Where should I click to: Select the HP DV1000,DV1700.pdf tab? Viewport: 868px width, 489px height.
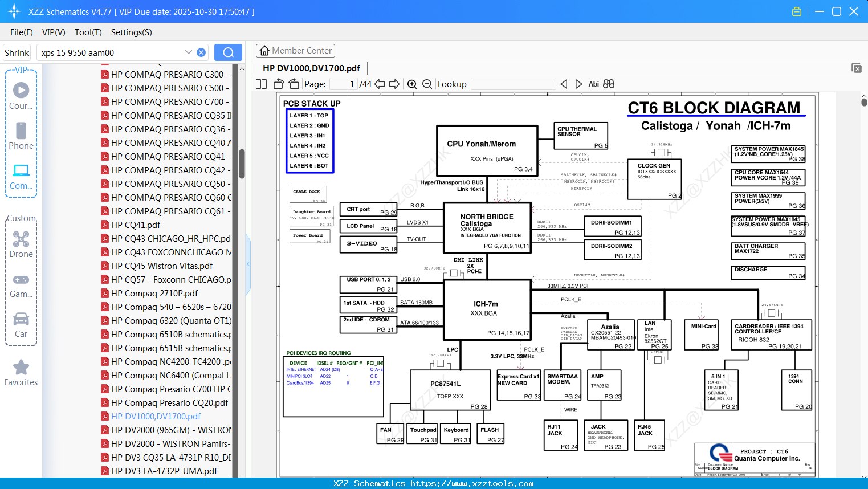click(311, 68)
